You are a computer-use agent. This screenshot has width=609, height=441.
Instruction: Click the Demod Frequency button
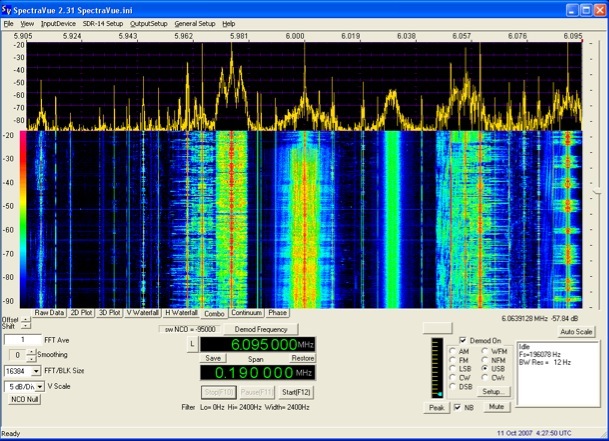[x=261, y=329]
